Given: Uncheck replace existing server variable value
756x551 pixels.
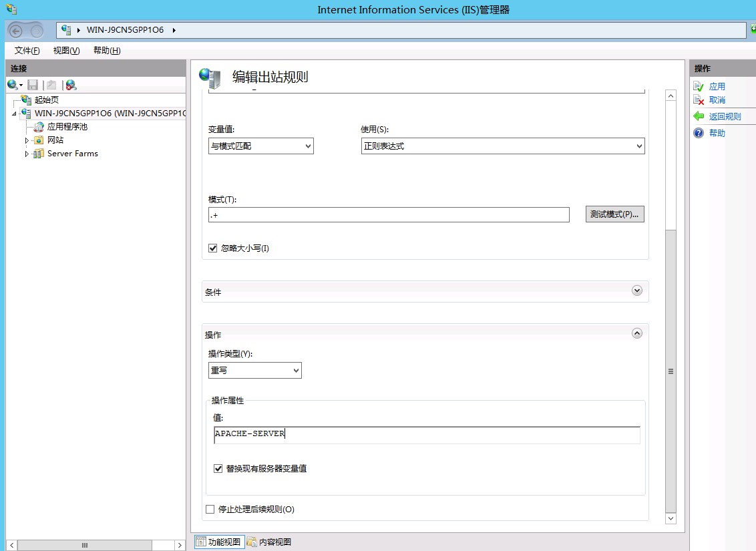Looking at the screenshot, I should tap(218, 469).
